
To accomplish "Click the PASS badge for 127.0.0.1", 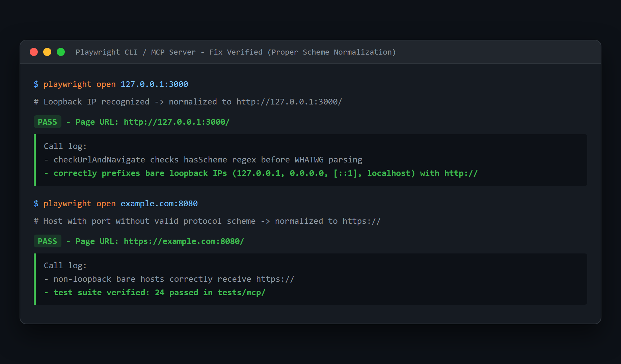I will 48,122.
